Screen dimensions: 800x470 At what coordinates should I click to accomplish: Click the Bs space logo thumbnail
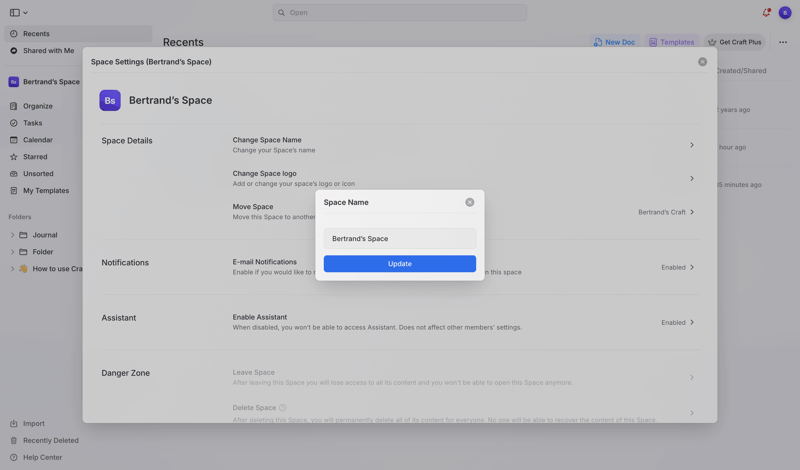tap(110, 100)
